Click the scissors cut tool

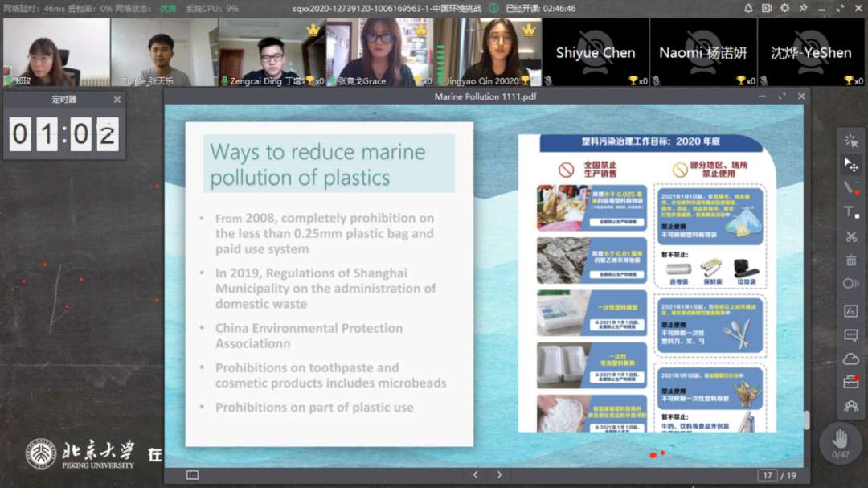point(850,236)
